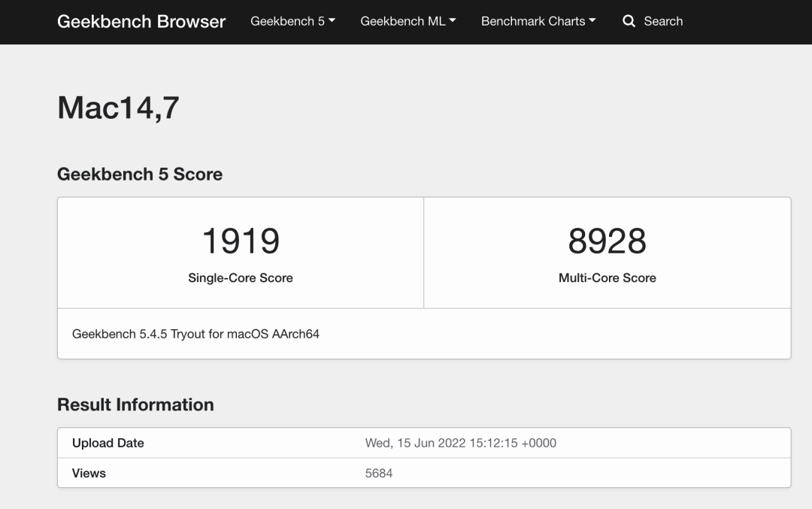The width and height of the screenshot is (812, 509).
Task: Select the Geekbench 5 Score heading
Action: (x=140, y=174)
